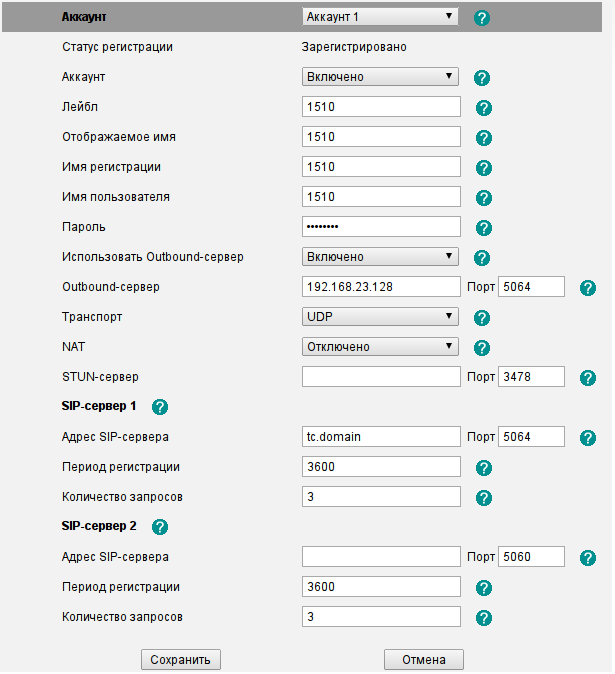Open Использовать Outbound-сервер dropdown
Image resolution: width=615 pixels, height=674 pixels.
379,257
